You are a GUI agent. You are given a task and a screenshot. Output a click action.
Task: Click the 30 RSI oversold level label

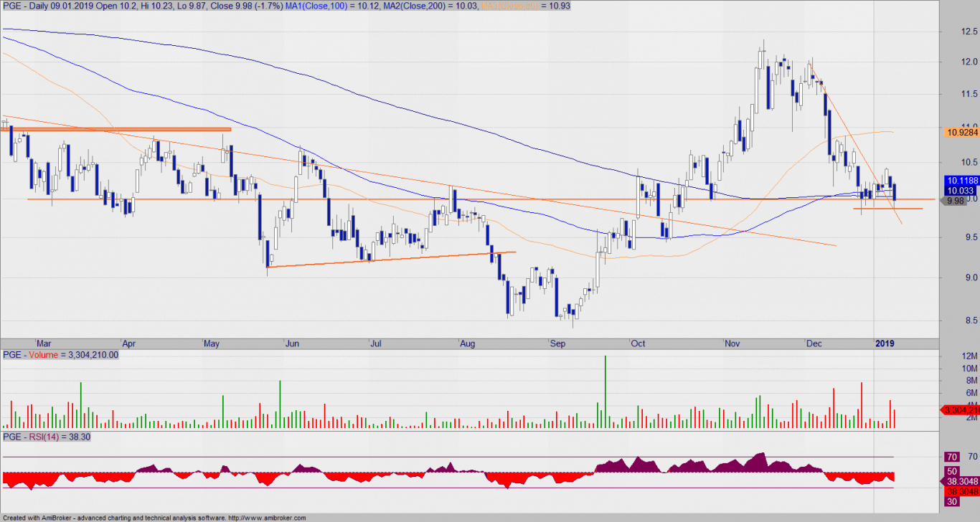[x=953, y=502]
